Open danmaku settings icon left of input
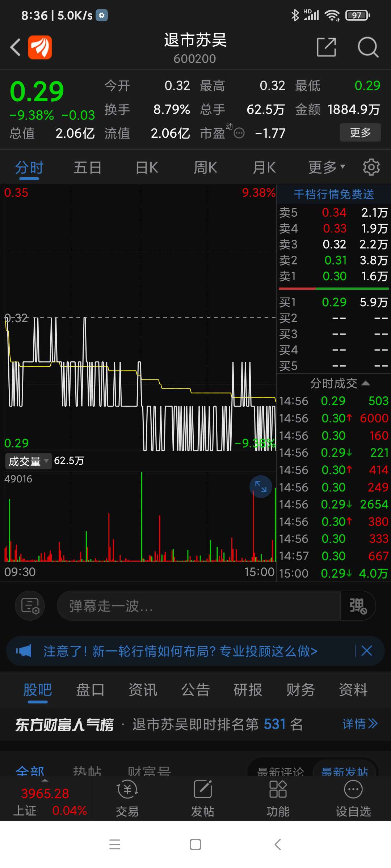This screenshot has width=391, height=868. pyautogui.click(x=30, y=606)
